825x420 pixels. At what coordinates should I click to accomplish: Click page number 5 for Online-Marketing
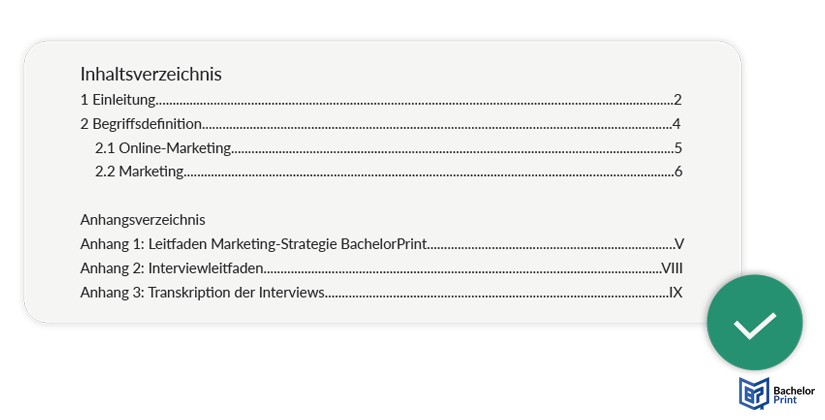(678, 148)
